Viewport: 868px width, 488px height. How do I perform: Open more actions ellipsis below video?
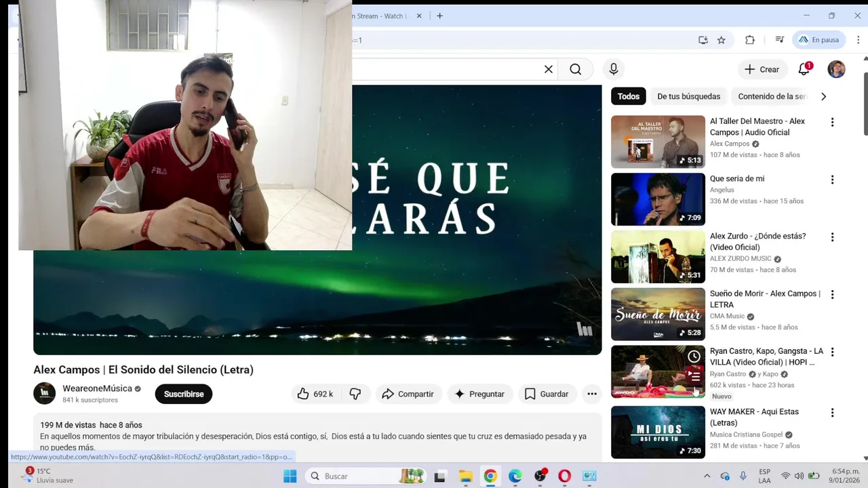[x=592, y=394]
